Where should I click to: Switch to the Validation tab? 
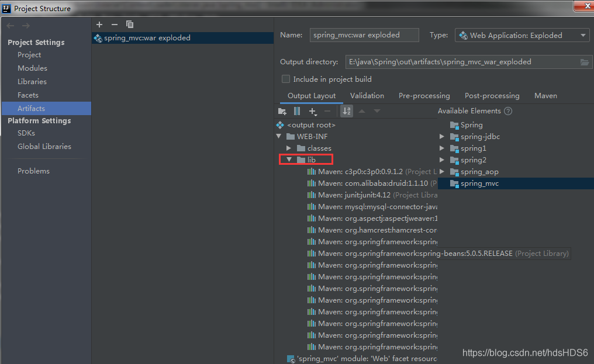tap(367, 95)
